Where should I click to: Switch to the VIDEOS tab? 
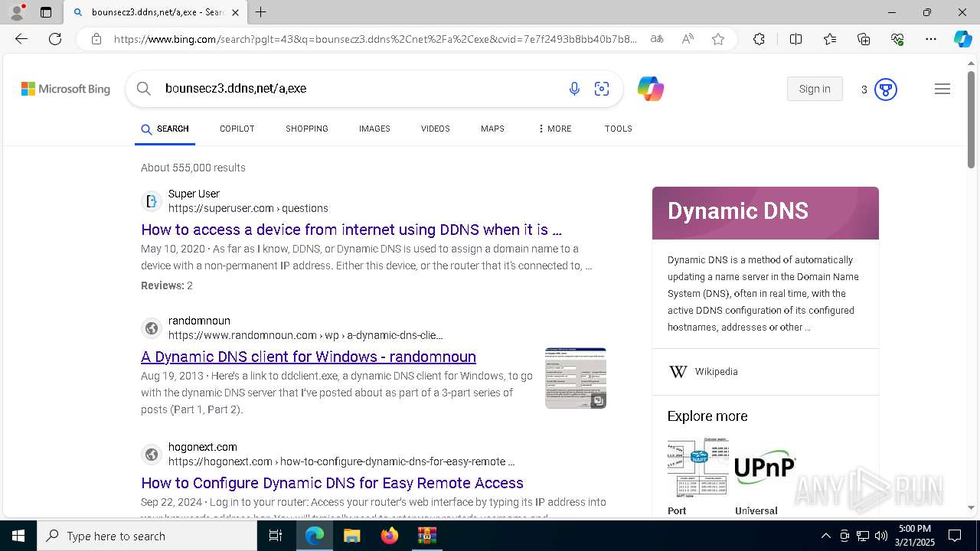click(x=436, y=129)
